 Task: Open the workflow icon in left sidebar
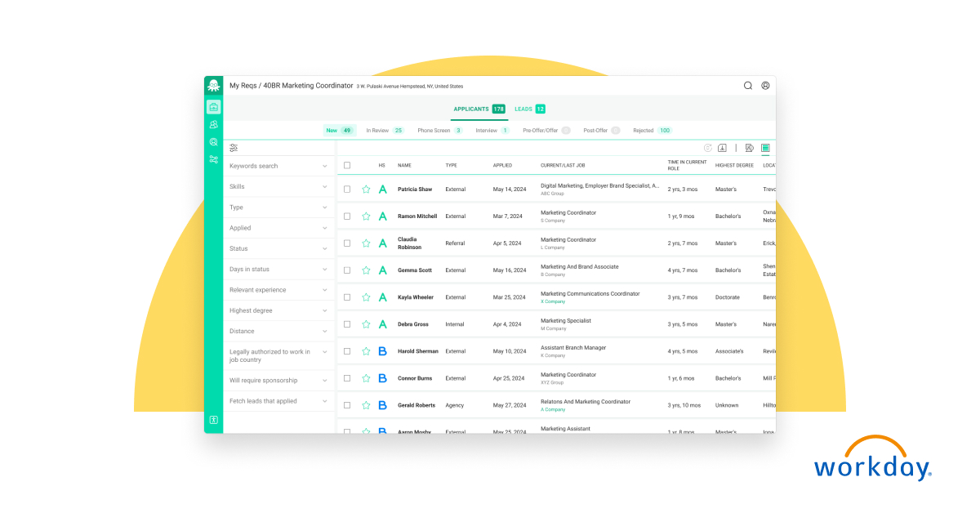tap(213, 159)
